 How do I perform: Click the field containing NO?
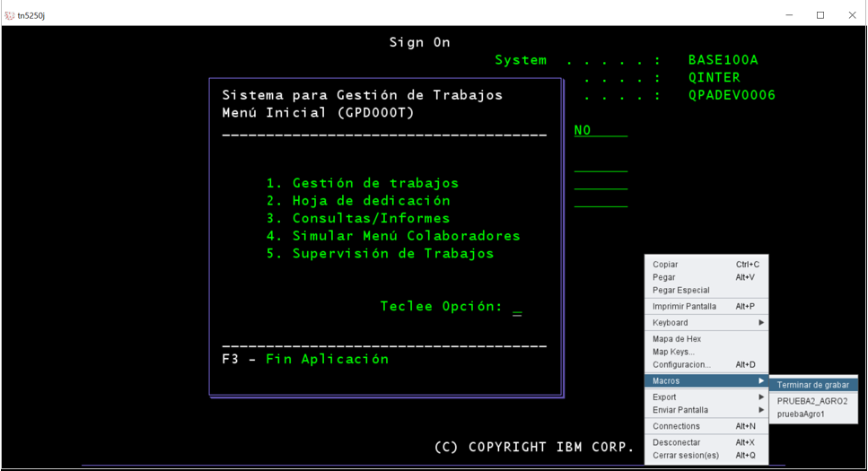click(600, 131)
